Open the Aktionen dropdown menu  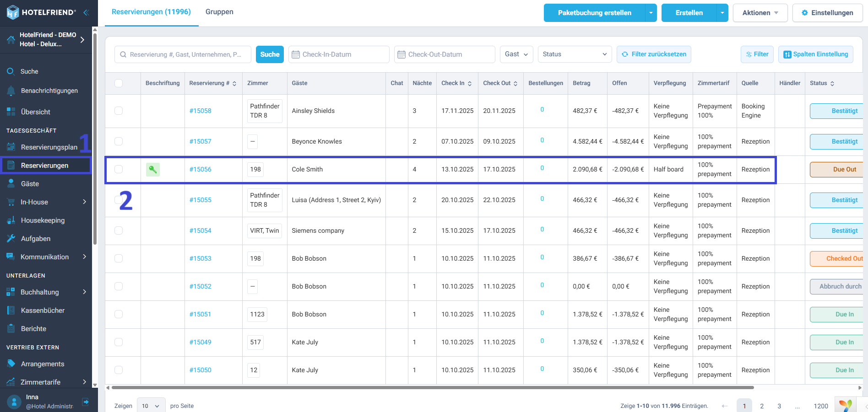click(759, 13)
